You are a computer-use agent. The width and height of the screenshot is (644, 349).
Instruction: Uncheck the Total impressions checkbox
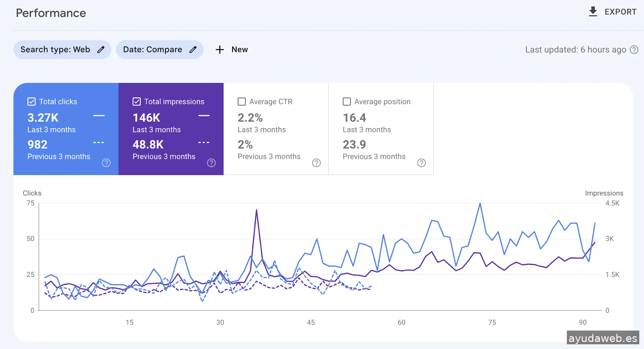click(x=137, y=102)
